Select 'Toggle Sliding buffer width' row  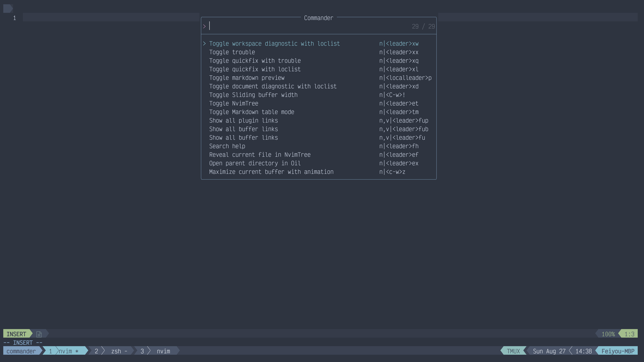point(319,95)
